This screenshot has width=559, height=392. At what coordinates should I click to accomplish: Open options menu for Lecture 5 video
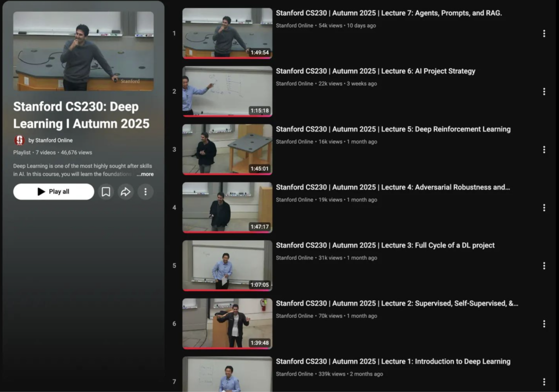pos(544,150)
